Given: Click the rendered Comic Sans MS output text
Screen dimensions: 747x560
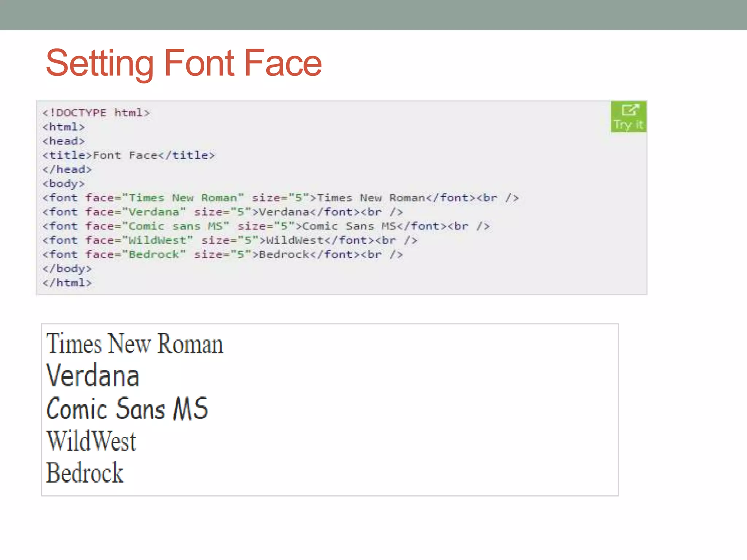Looking at the screenshot, I should (x=127, y=409).
